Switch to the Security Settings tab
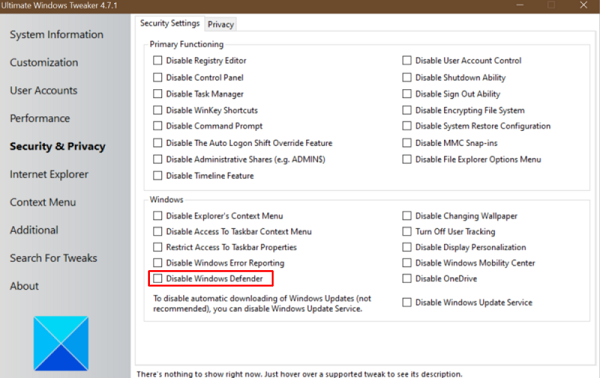The height and width of the screenshot is (378, 600). pyautogui.click(x=170, y=23)
